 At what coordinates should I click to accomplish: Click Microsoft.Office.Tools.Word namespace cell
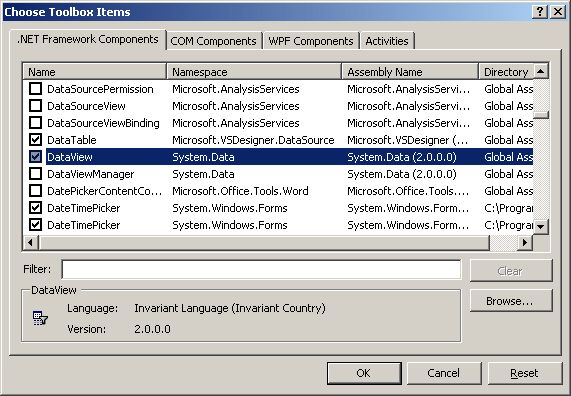click(240, 191)
